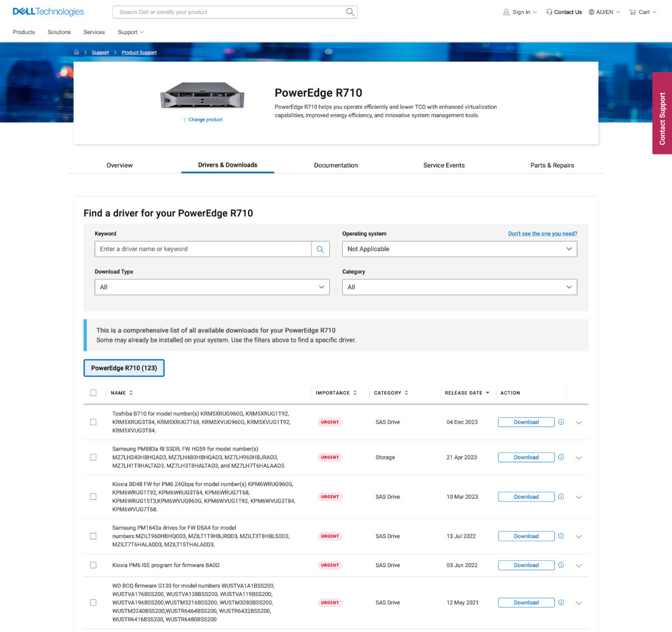Open the Support menu in the navigation bar
Screen dimensions: 672x632
click(130, 32)
